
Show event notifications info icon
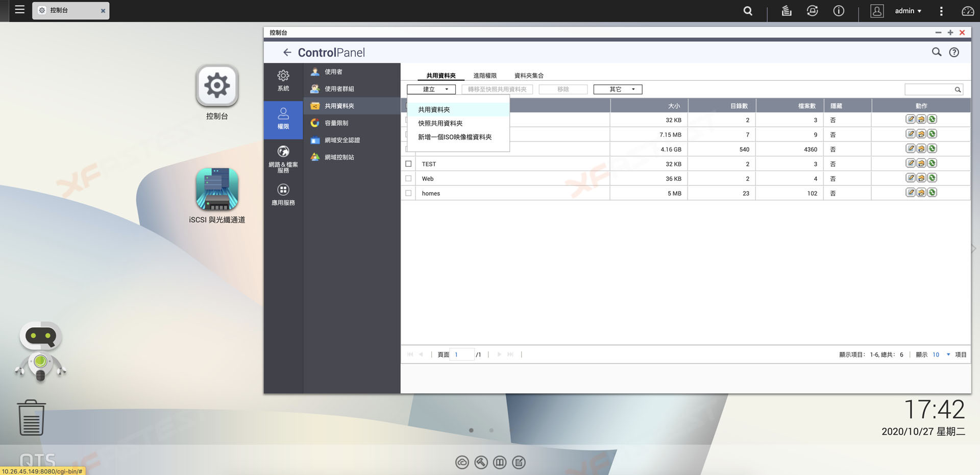coord(839,11)
